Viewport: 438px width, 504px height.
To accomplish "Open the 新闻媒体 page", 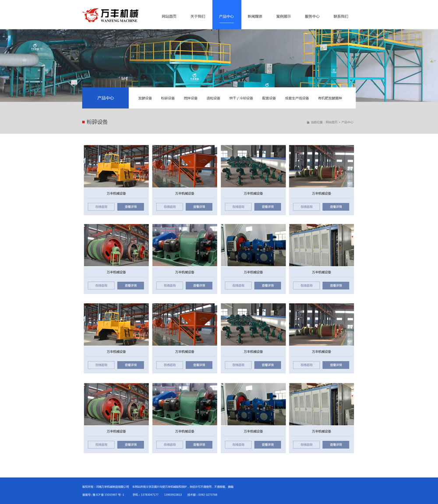I will (x=255, y=17).
